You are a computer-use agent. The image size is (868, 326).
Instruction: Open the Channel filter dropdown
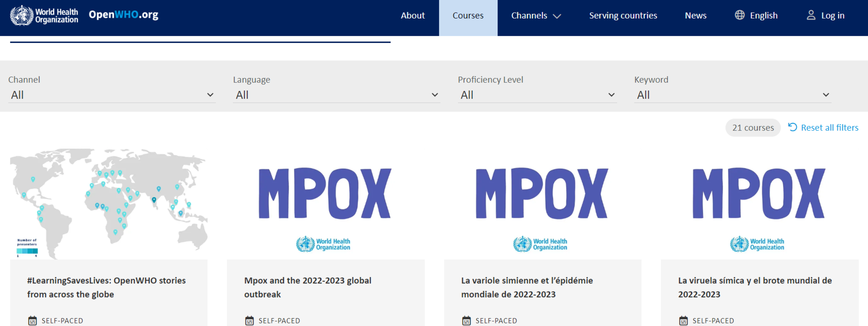(x=112, y=95)
